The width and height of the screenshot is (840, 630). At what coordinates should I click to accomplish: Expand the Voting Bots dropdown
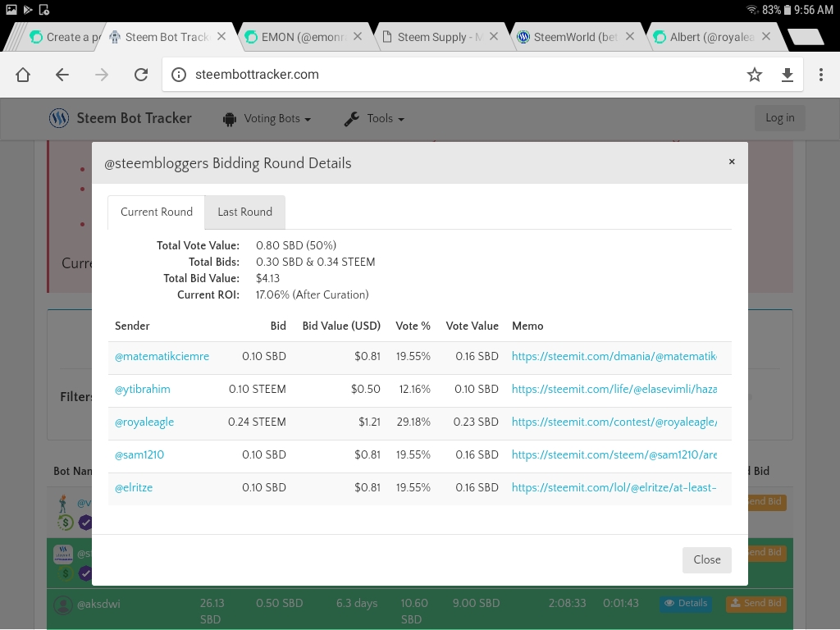coord(267,118)
